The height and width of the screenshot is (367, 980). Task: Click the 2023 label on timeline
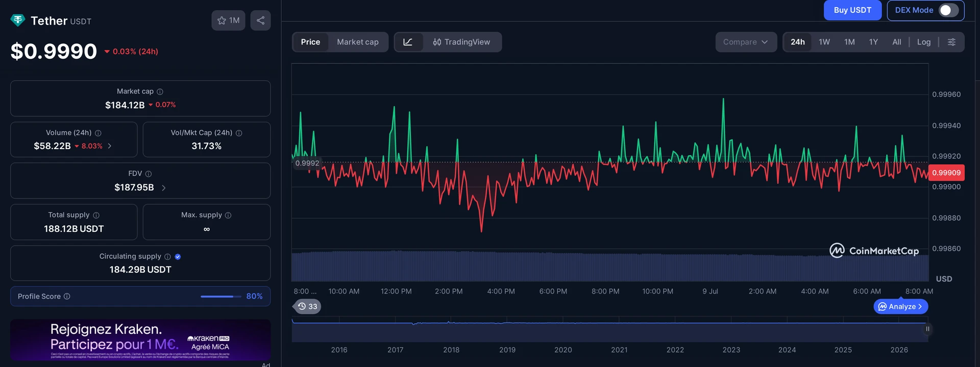click(731, 350)
